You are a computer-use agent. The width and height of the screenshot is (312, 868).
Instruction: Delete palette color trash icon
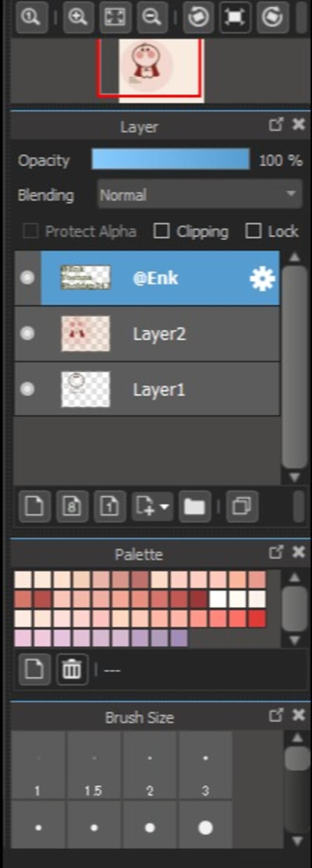(x=73, y=670)
